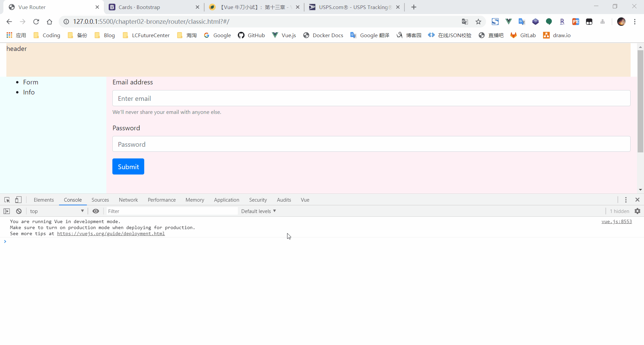This screenshot has height=345, width=644.
Task: Focus the Enter email input field
Action: (371, 98)
